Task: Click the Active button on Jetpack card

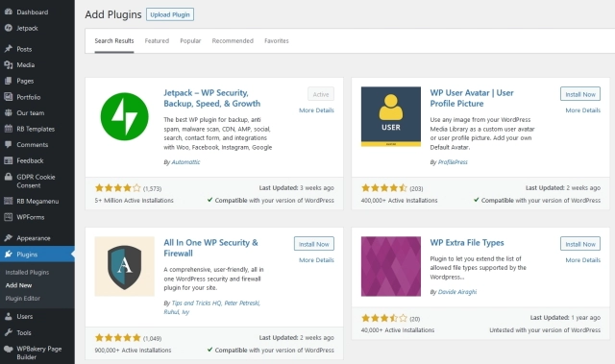Action: point(321,94)
